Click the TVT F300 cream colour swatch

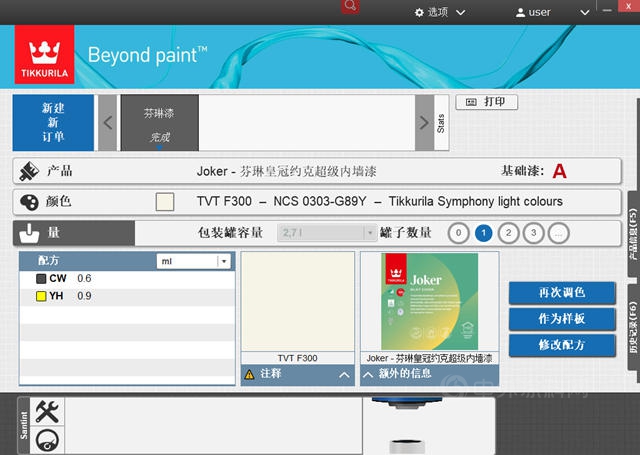[x=165, y=202]
